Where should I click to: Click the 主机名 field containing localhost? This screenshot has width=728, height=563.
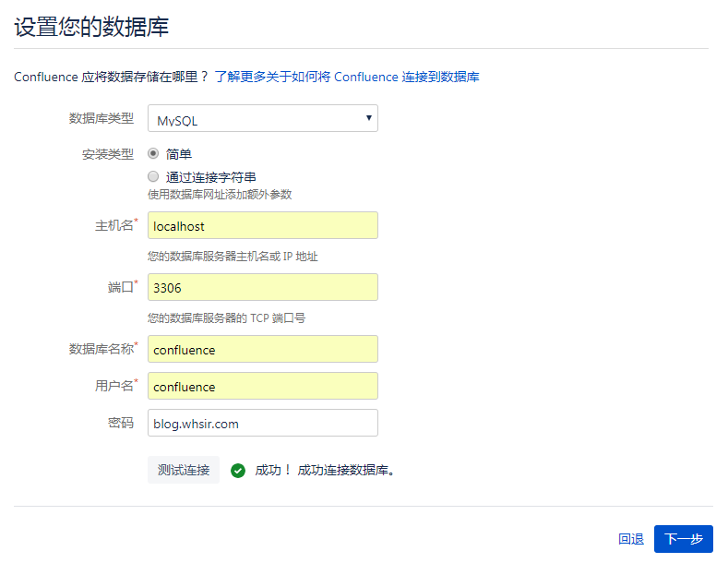pyautogui.click(x=263, y=225)
